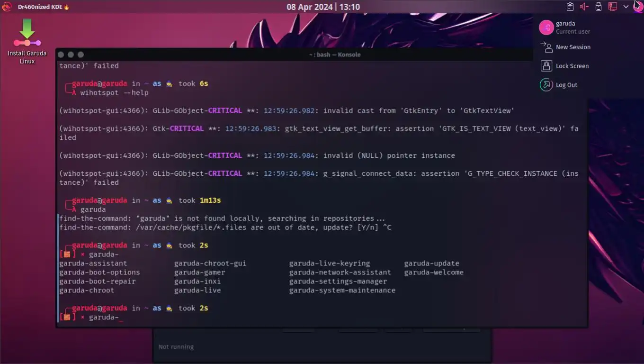Click the 'took 1m13s' prompt text
Image resolution: width=644 pixels, height=364 pixels.
200,200
